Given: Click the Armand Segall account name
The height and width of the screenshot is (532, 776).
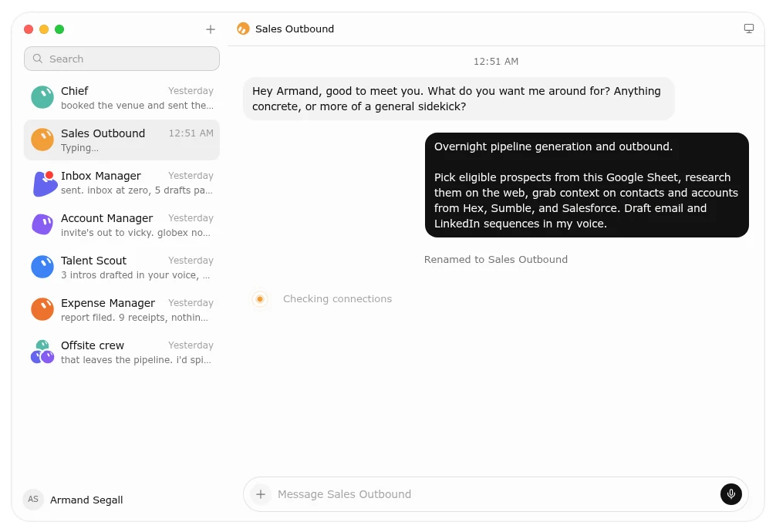Looking at the screenshot, I should (86, 500).
